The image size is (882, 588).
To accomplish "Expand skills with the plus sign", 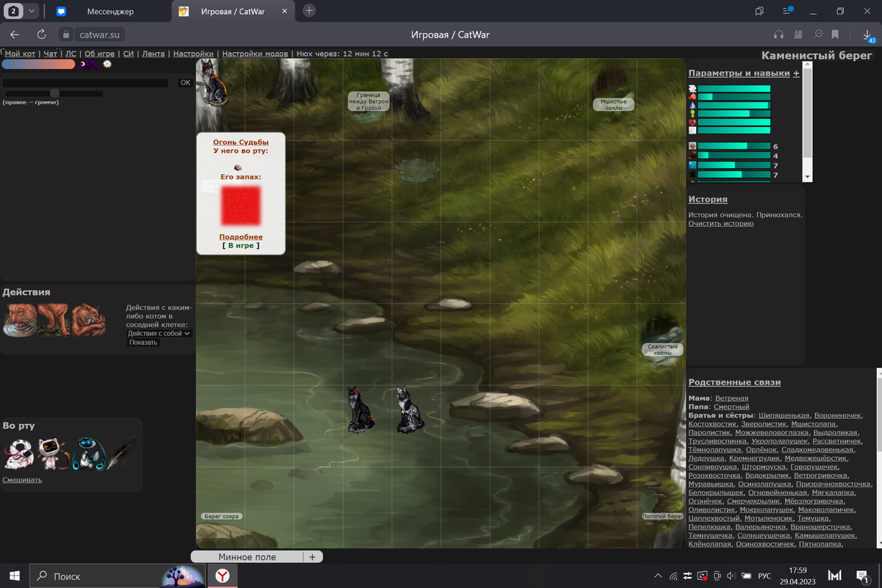I will [796, 73].
